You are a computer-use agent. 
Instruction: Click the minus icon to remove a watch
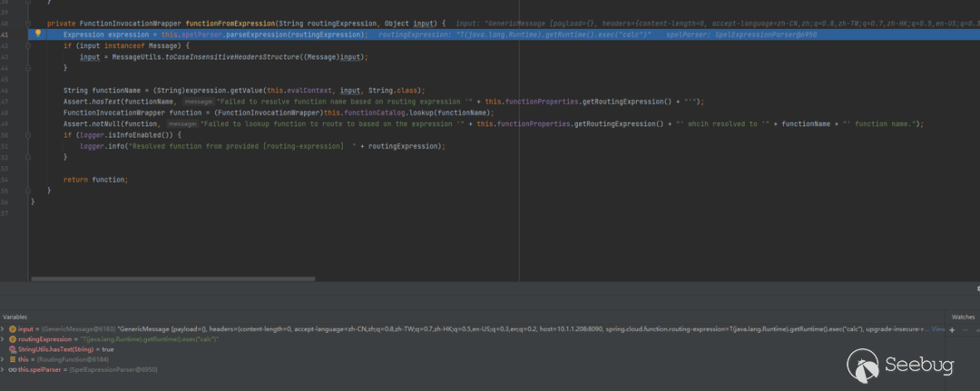point(964,329)
